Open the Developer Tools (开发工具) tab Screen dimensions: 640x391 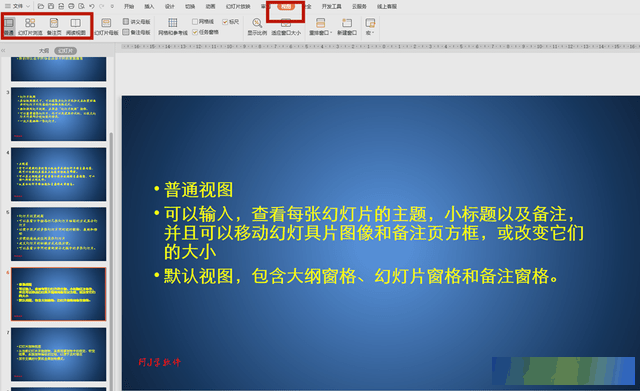click(x=331, y=6)
